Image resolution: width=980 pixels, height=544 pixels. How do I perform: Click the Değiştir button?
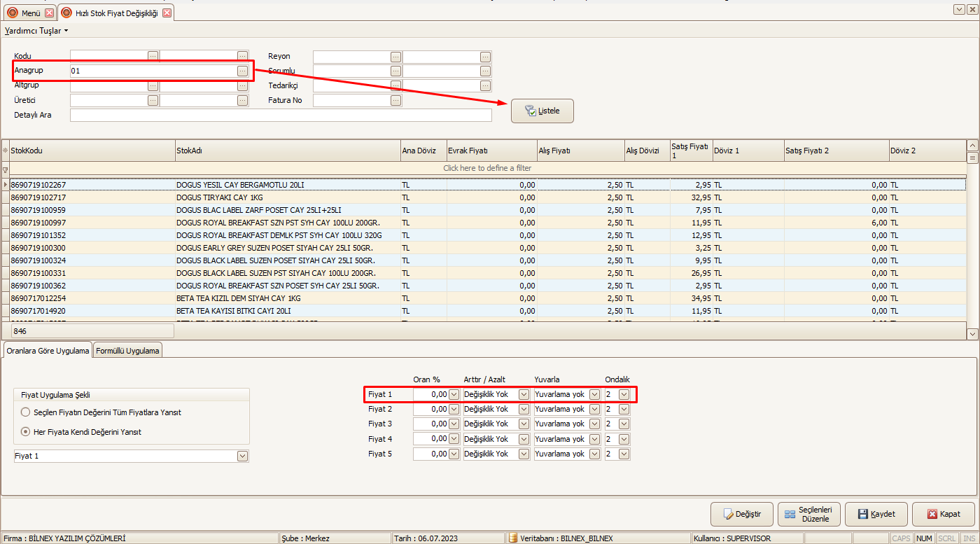(742, 514)
